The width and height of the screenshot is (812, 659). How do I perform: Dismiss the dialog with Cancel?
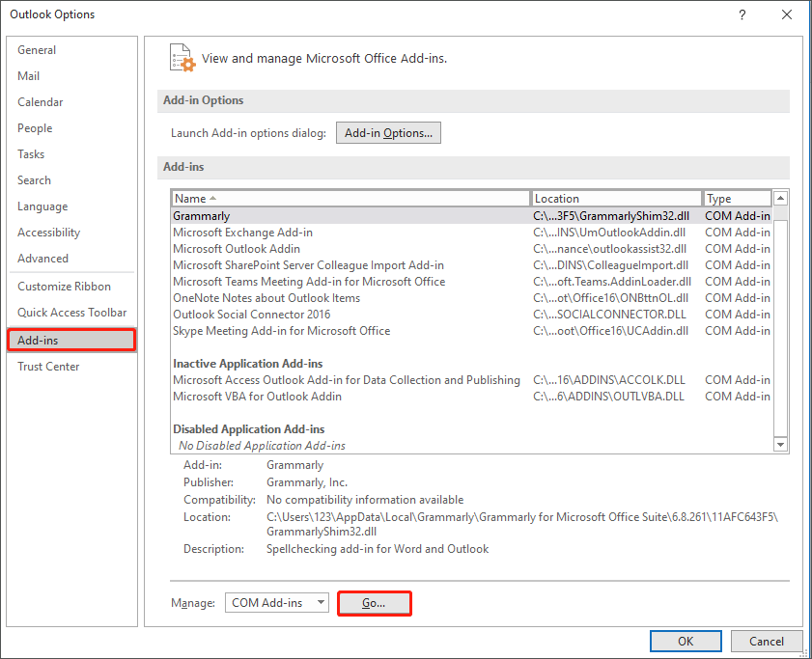coord(766,641)
